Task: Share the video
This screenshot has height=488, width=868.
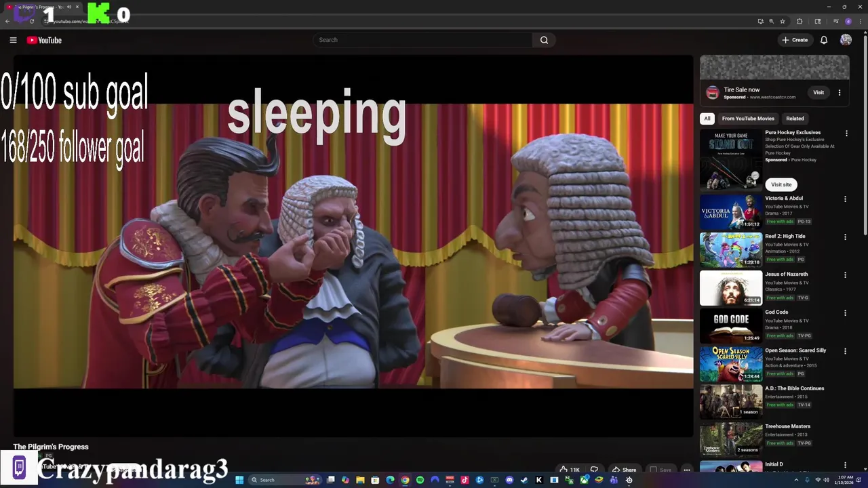Action: point(624,470)
